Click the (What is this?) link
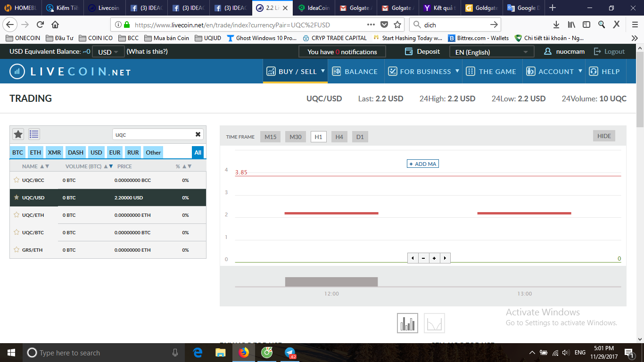644x362 pixels. (x=147, y=52)
